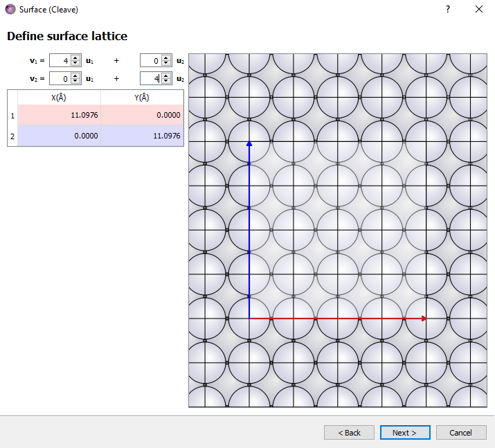The height and width of the screenshot is (448, 495).
Task: Click the v2 u2 value field showing 4
Action: coord(151,79)
